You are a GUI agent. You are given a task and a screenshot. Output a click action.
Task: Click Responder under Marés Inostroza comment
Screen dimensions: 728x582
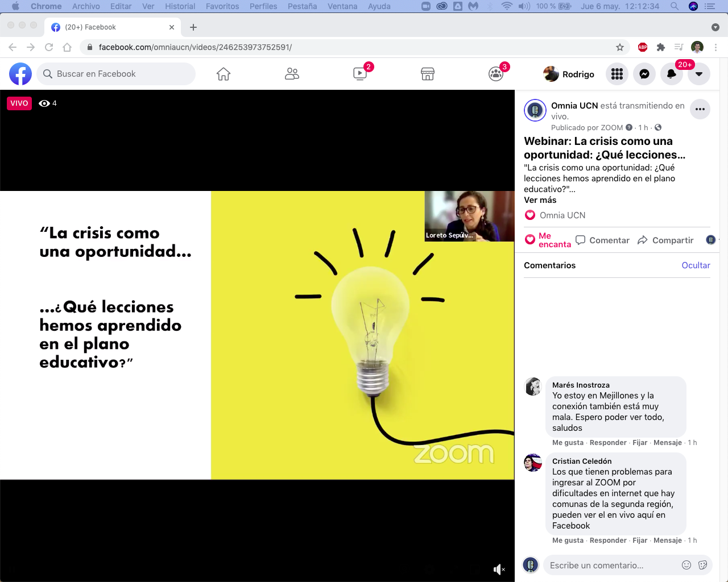coord(608,443)
